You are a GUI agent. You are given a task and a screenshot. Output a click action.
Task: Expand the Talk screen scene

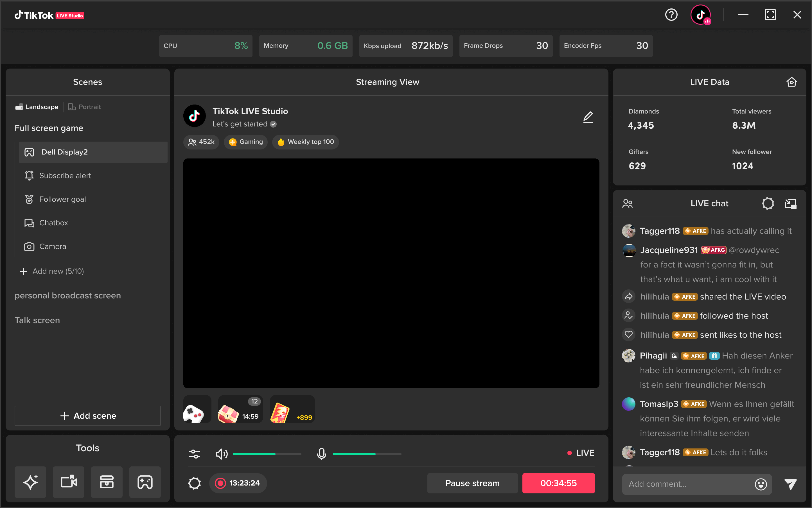(36, 320)
